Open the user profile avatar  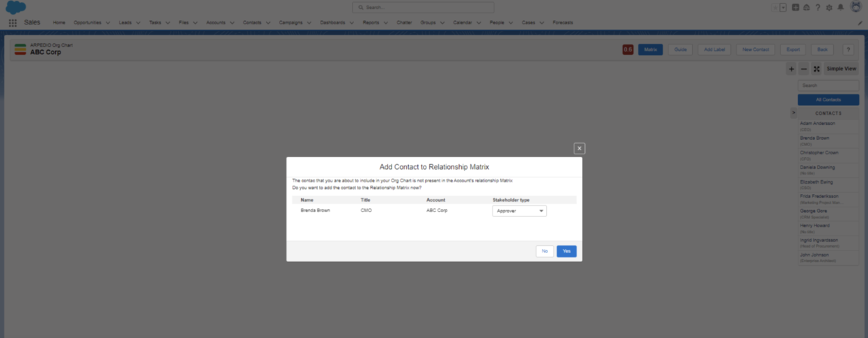[856, 7]
